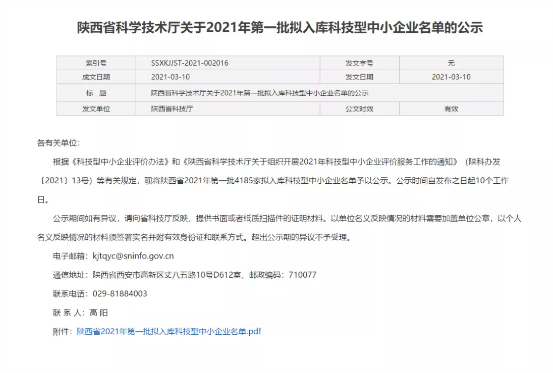Click the page title heading about 2021年第一批拟入库科技型中小企业名单
The width and height of the screenshot is (553, 373).
[x=280, y=27]
